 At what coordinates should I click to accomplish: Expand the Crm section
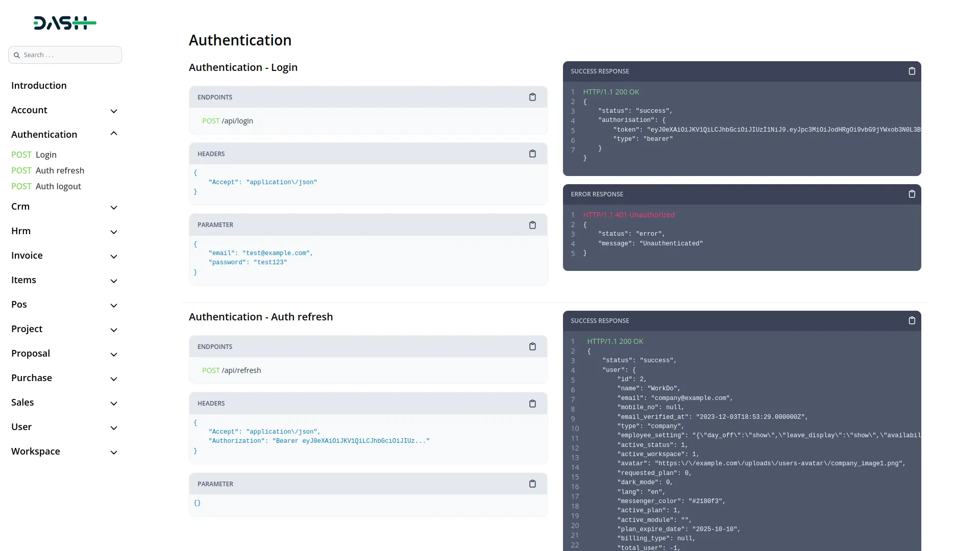113,208
